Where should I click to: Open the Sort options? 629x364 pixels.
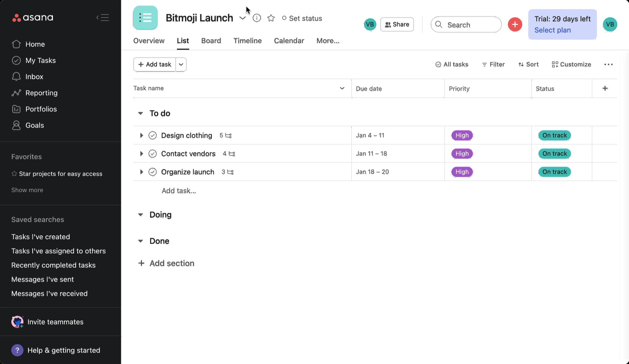coord(528,64)
